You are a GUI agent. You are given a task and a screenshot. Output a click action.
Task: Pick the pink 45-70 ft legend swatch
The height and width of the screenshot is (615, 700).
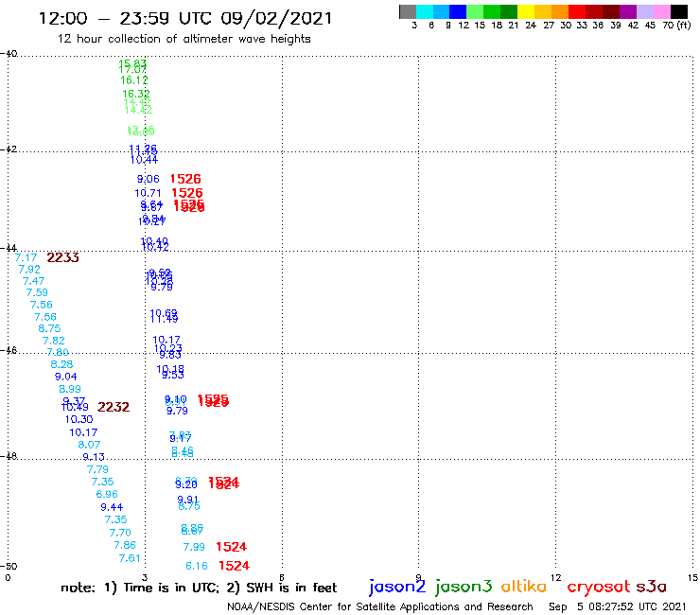(661, 11)
